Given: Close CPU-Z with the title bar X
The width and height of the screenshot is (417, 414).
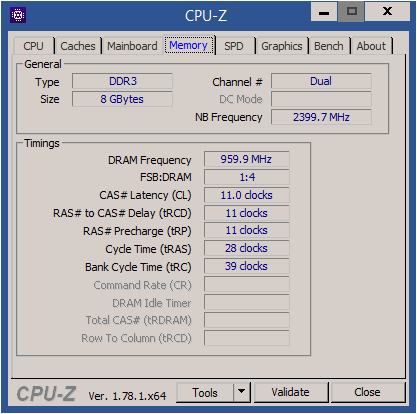Looking at the screenshot, I should [387, 12].
